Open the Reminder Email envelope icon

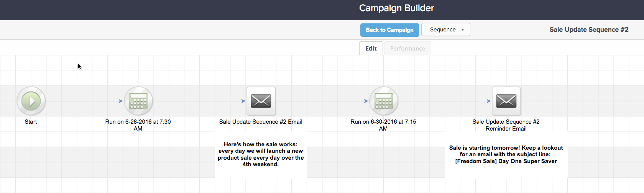[506, 101]
